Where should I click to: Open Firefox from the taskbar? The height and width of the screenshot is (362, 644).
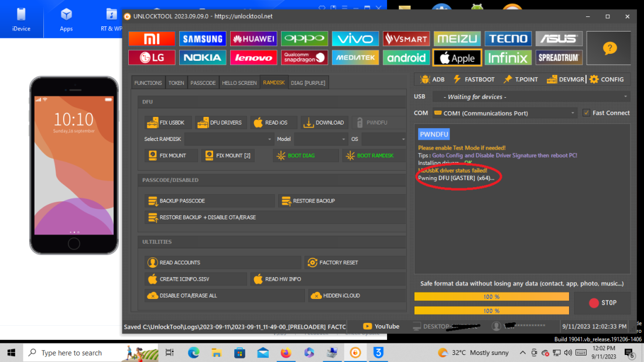286,353
